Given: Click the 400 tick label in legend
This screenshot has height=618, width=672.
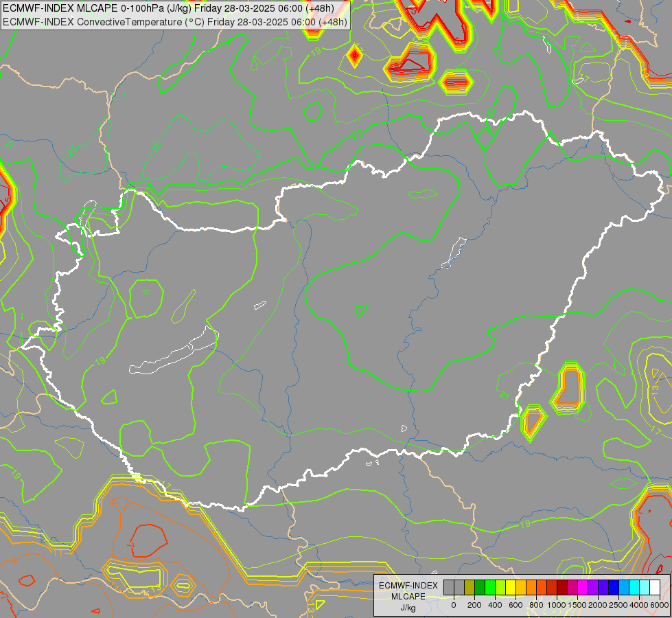Looking at the screenshot, I should point(495,605).
